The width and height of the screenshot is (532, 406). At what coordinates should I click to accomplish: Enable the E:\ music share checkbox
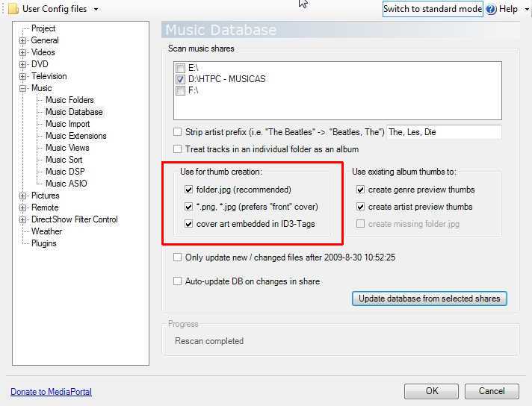pyautogui.click(x=180, y=67)
